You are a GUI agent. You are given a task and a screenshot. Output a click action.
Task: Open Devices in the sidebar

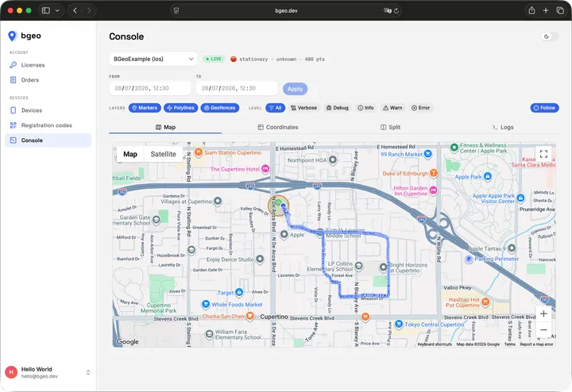48,110
